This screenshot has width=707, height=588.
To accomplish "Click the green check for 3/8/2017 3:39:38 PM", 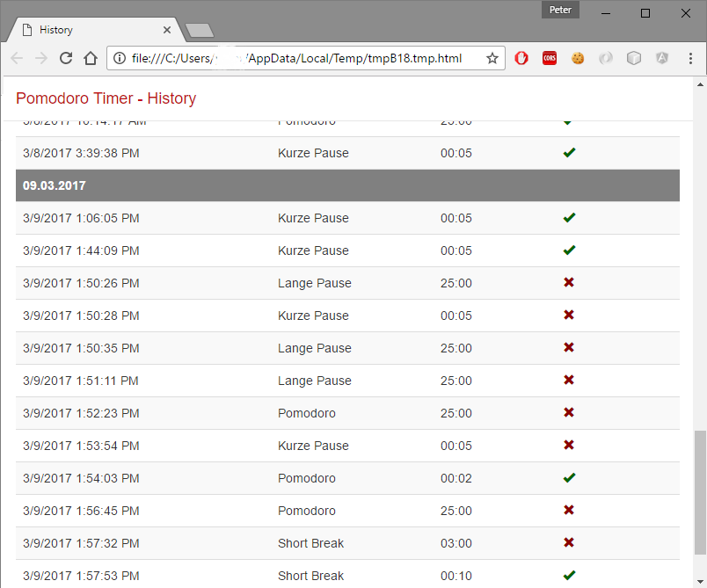I will tap(569, 153).
